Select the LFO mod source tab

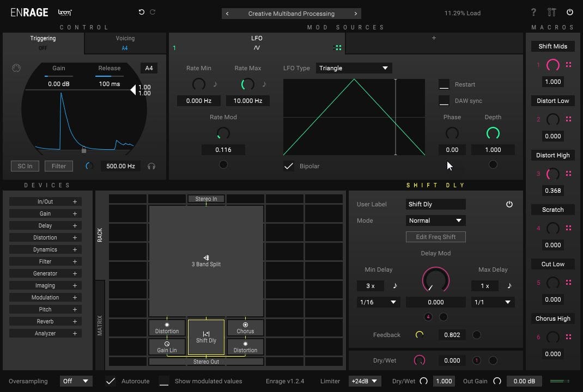[257, 42]
